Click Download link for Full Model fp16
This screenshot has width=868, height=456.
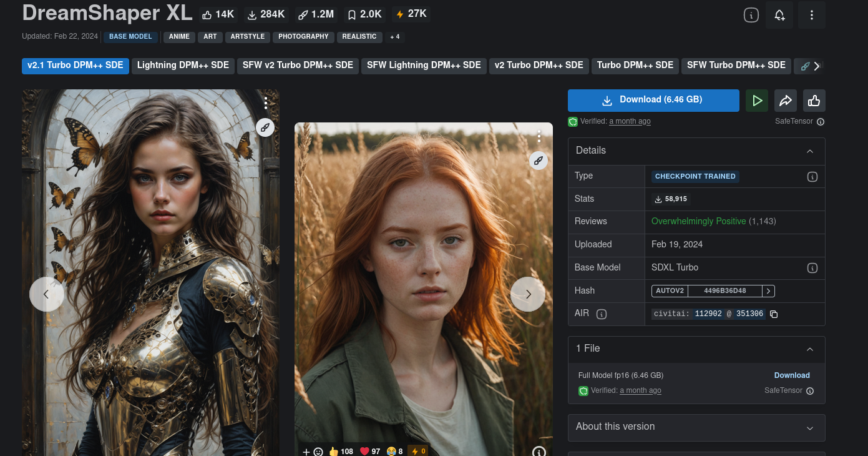[x=792, y=375]
